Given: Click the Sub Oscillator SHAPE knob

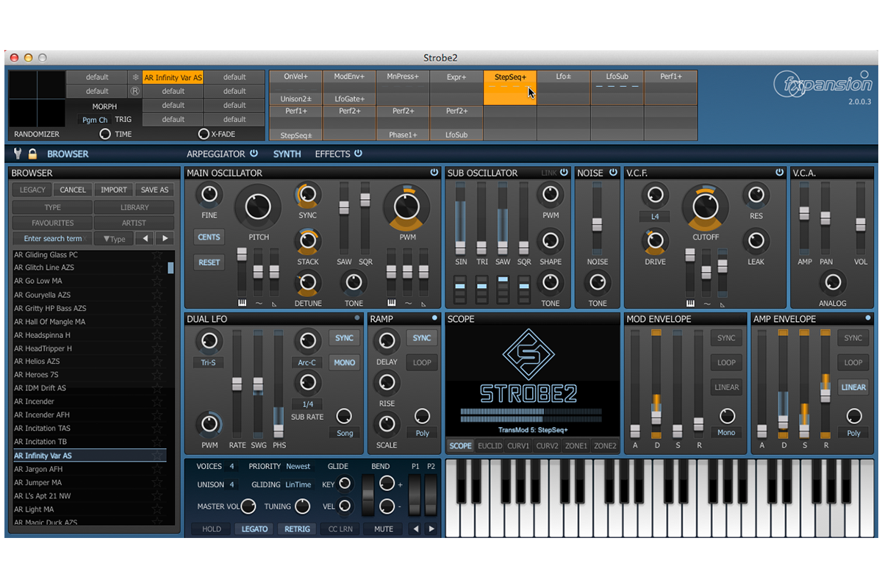Looking at the screenshot, I should point(550,240).
